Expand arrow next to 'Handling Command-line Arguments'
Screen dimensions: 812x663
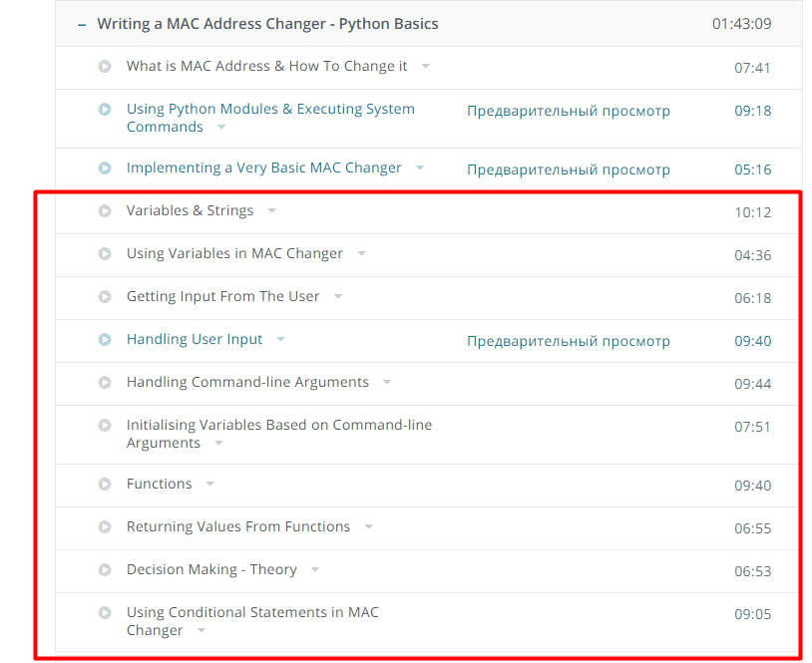click(387, 383)
